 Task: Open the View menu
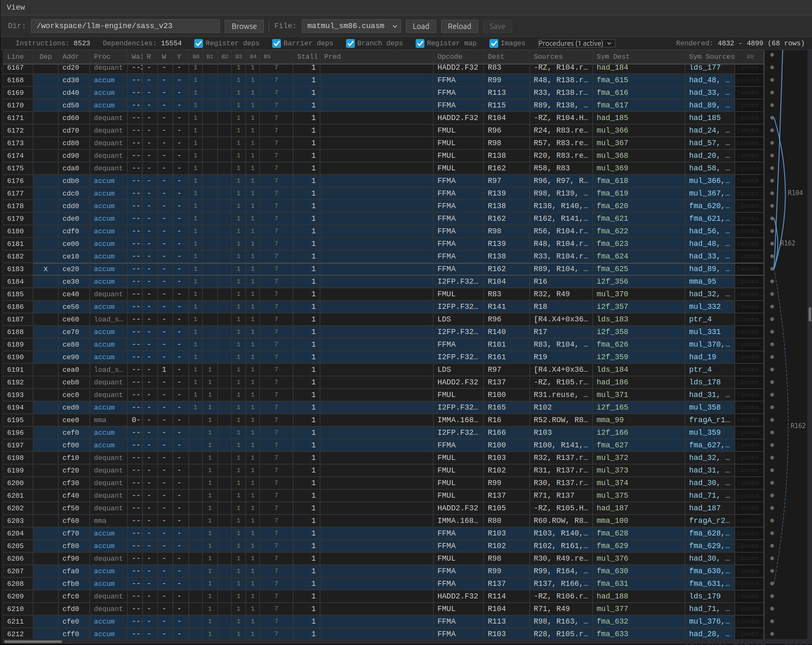16,7
